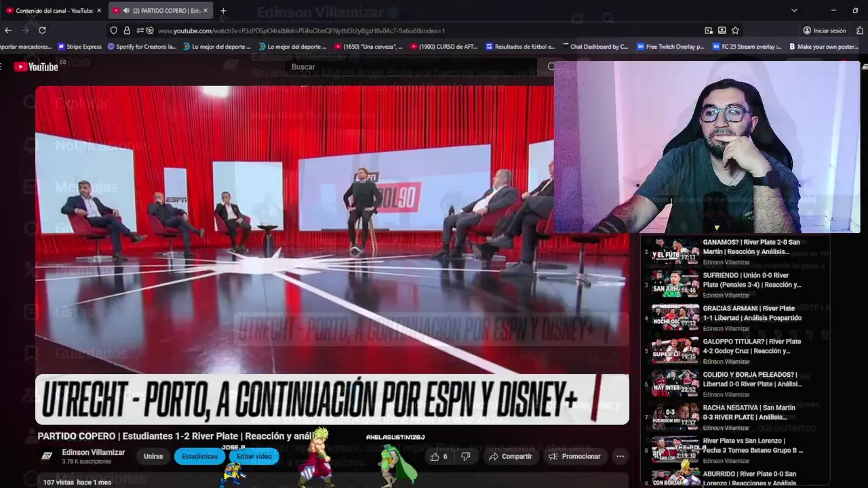The width and height of the screenshot is (868, 488).
Task: Click the YouTube logo to go home
Action: [x=36, y=66]
